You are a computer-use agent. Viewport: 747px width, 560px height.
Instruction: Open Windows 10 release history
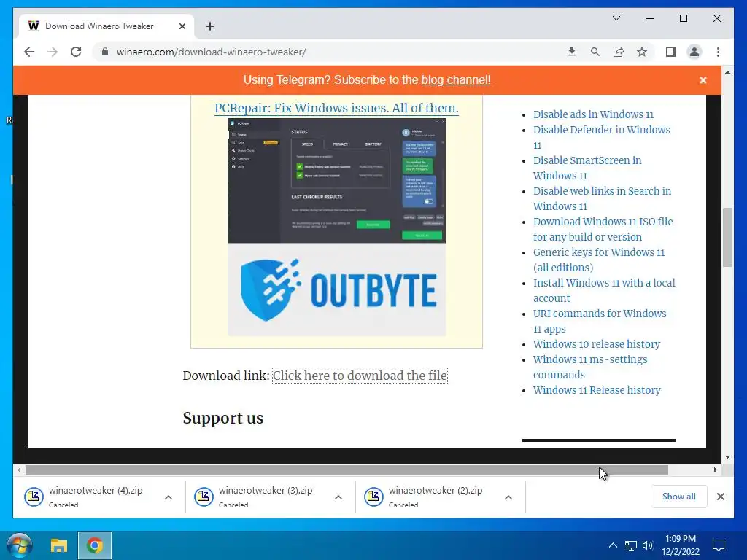pyautogui.click(x=597, y=344)
